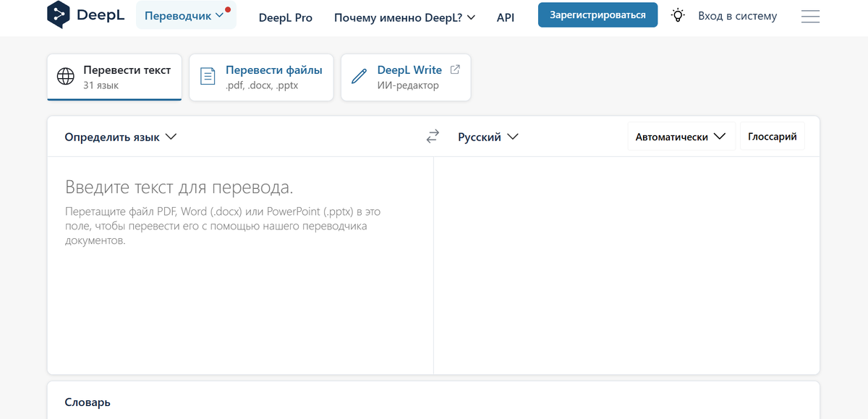Click the external link icon near DeepL Write

455,69
